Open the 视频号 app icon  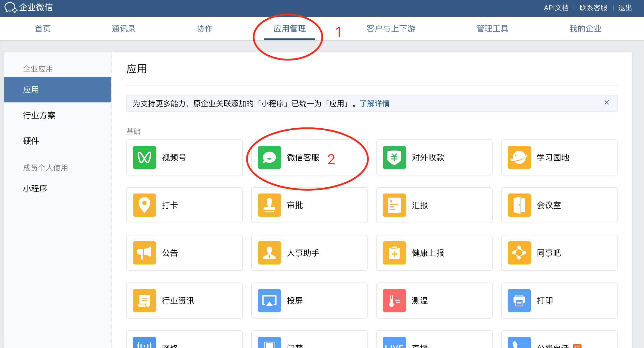pos(144,157)
